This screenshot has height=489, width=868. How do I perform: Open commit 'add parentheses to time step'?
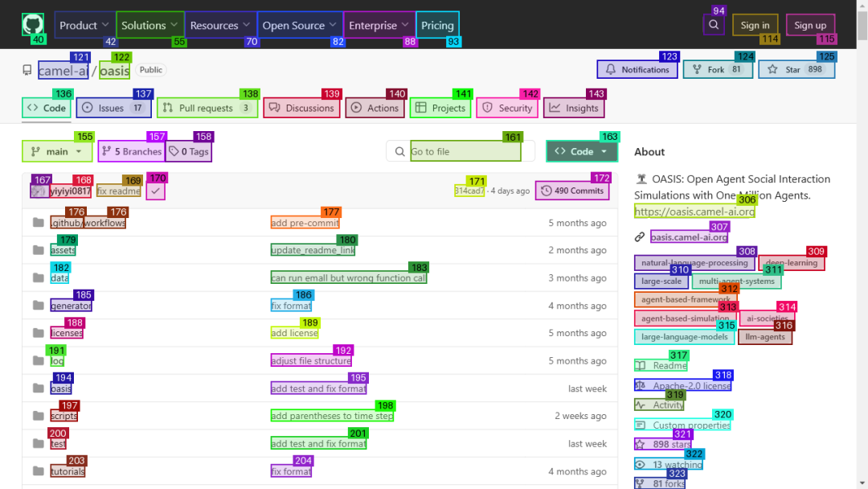click(332, 416)
